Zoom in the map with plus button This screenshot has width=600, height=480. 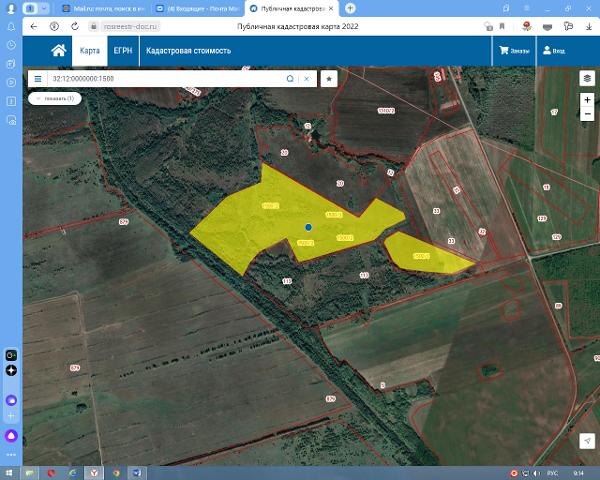(x=587, y=100)
